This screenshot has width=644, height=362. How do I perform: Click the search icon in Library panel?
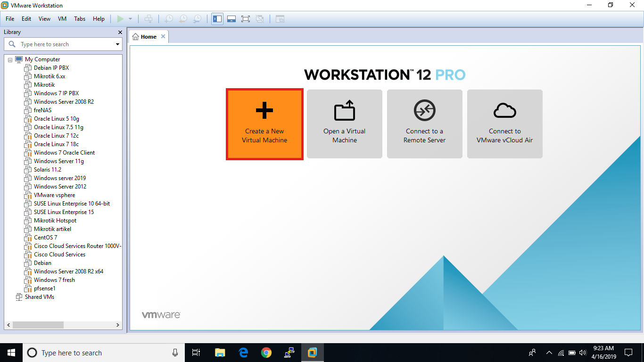tap(12, 44)
